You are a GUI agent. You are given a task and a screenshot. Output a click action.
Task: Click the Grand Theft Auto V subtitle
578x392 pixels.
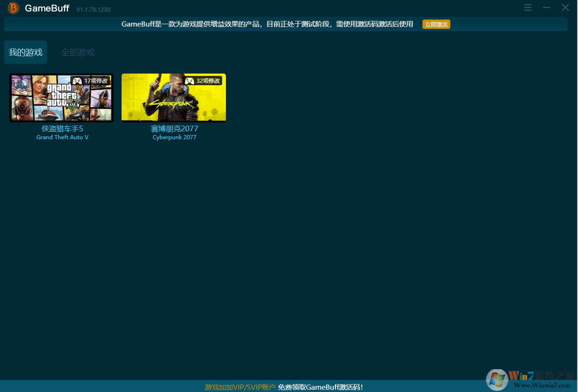(62, 137)
